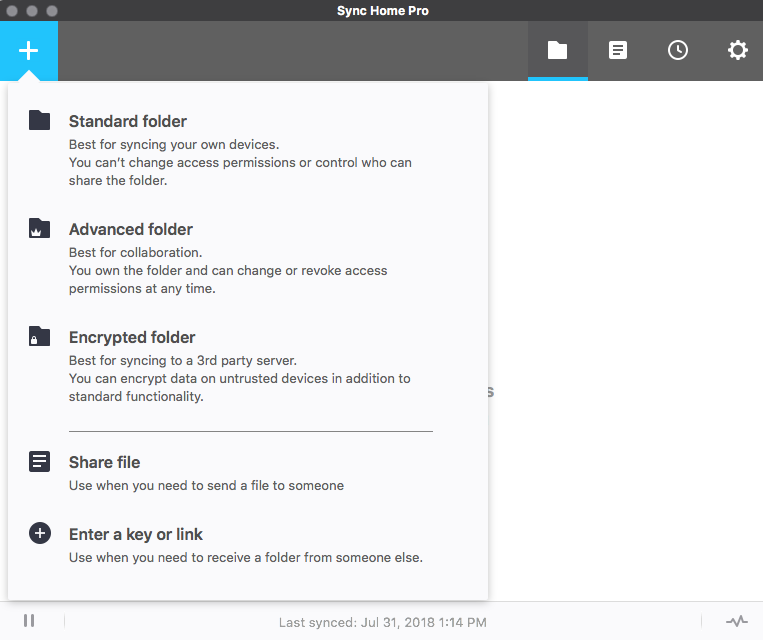
Task: Click the Advanced folder crown icon
Action: (x=39, y=229)
